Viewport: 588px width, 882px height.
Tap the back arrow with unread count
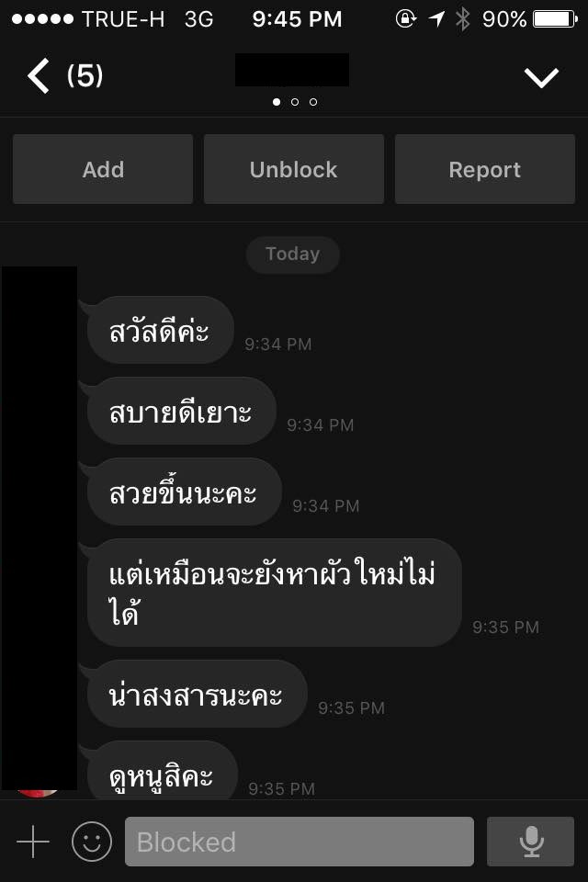click(x=64, y=75)
